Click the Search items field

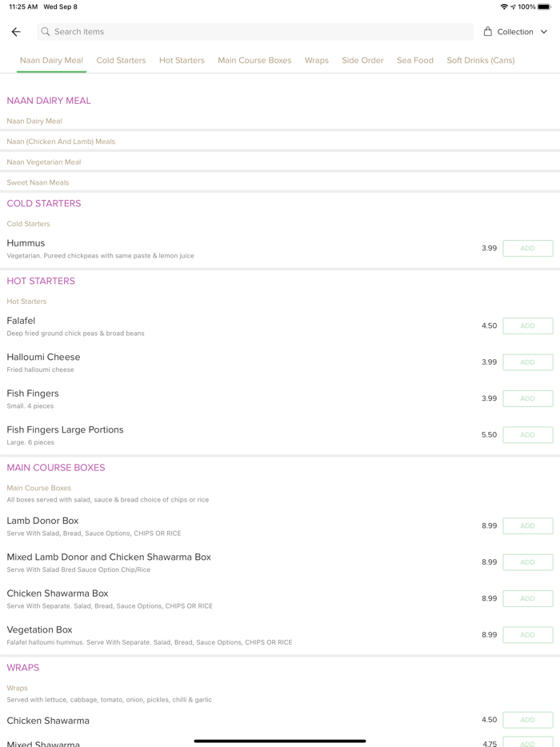click(256, 32)
